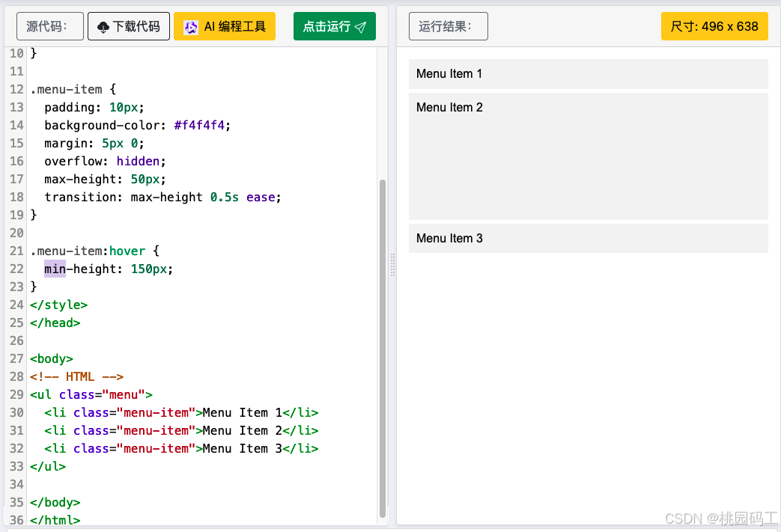This screenshot has width=781, height=532.
Task: Click the paper-plane icon in 点击运行
Action: (x=360, y=27)
